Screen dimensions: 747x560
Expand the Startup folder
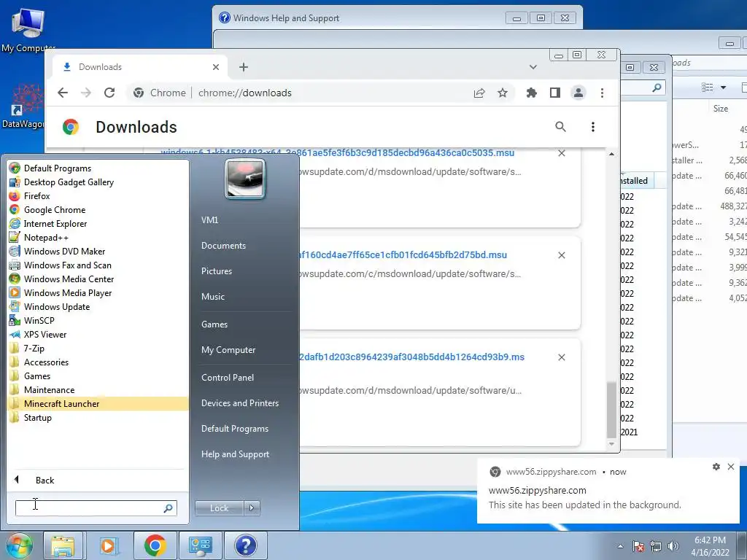(x=98, y=417)
